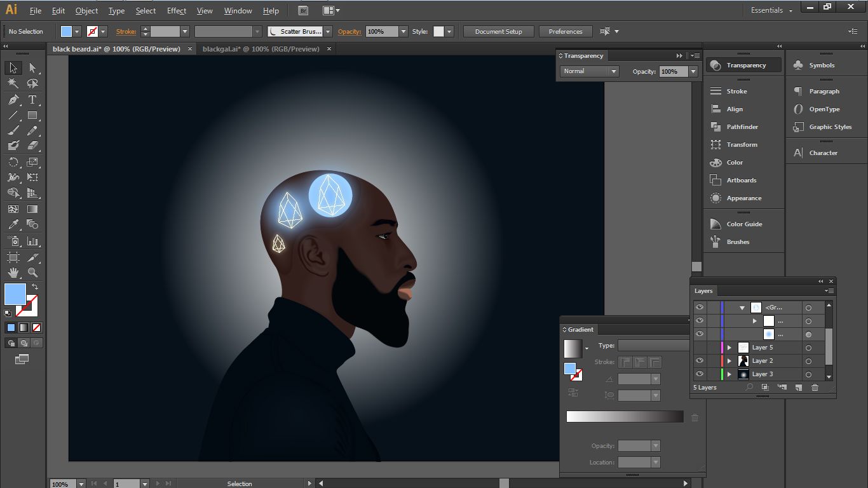
Task: Show Layer 5 via empty visibility box
Action: pyautogui.click(x=700, y=348)
